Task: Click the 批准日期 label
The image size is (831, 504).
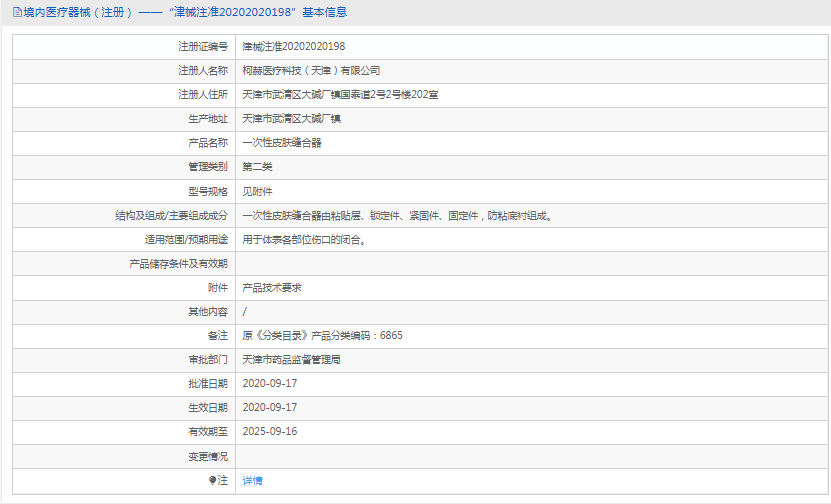Action: [x=208, y=384]
